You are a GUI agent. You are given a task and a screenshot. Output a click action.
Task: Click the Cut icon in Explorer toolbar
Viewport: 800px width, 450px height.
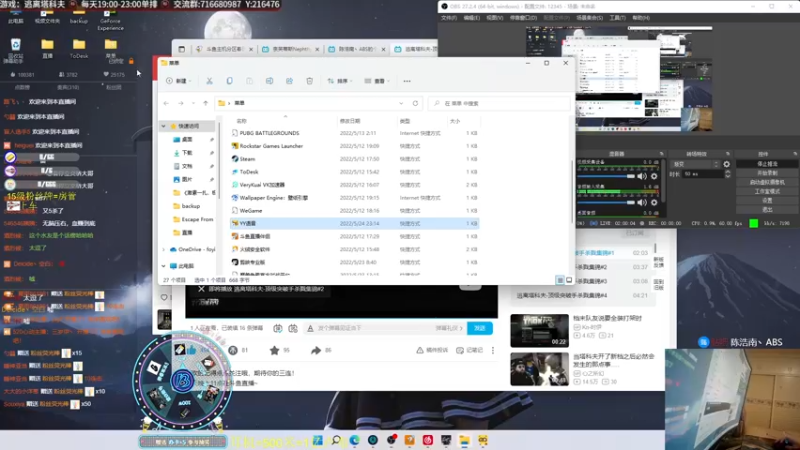pos(209,81)
